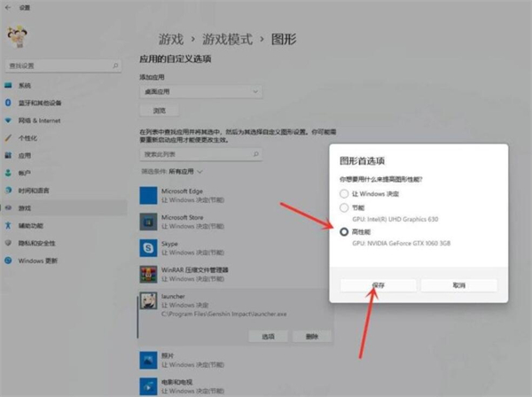Click 图形首选项 dialog title
The image size is (532, 397).
tap(362, 160)
